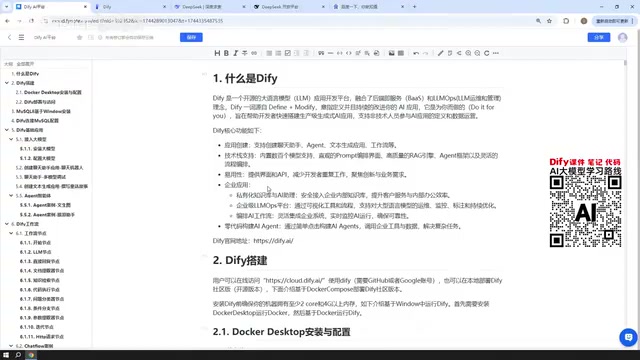Jump to '6.1.2. LLM节点' outline item
This screenshot has width=640, height=360.
(36, 252)
